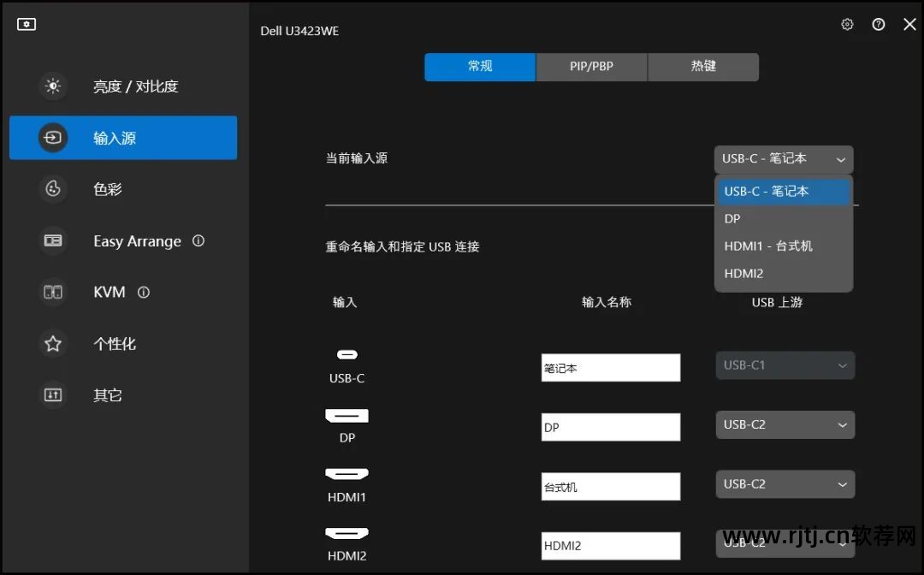The image size is (924, 575).
Task: Choose DP from the input source list
Action: (x=732, y=219)
